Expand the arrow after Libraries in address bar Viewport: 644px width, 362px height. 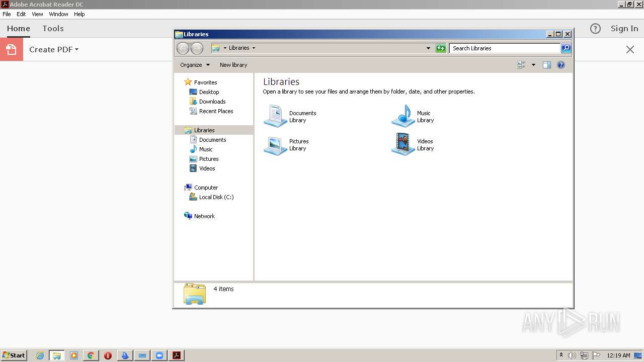point(254,48)
